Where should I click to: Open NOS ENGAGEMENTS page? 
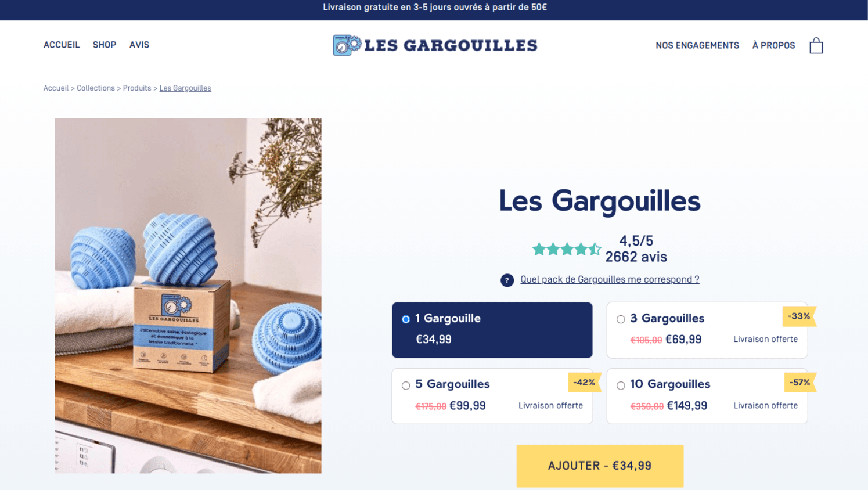click(697, 45)
